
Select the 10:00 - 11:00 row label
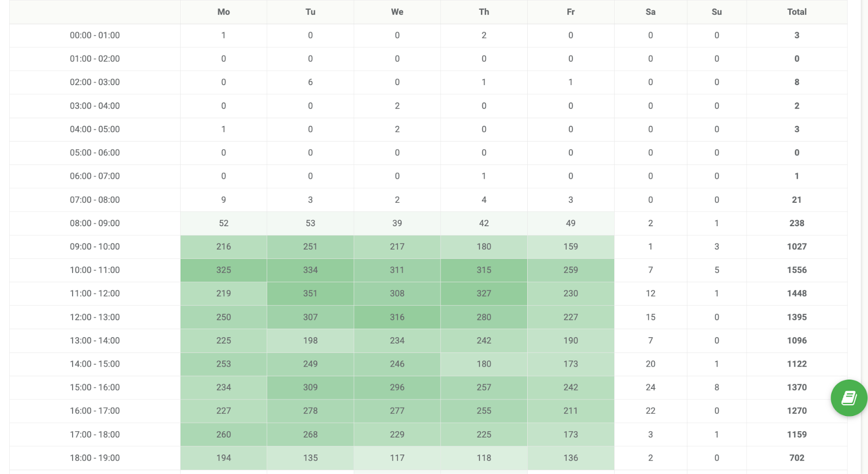tap(95, 270)
